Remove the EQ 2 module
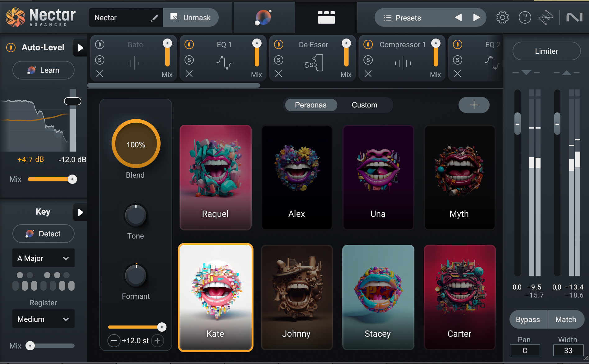 [458, 74]
